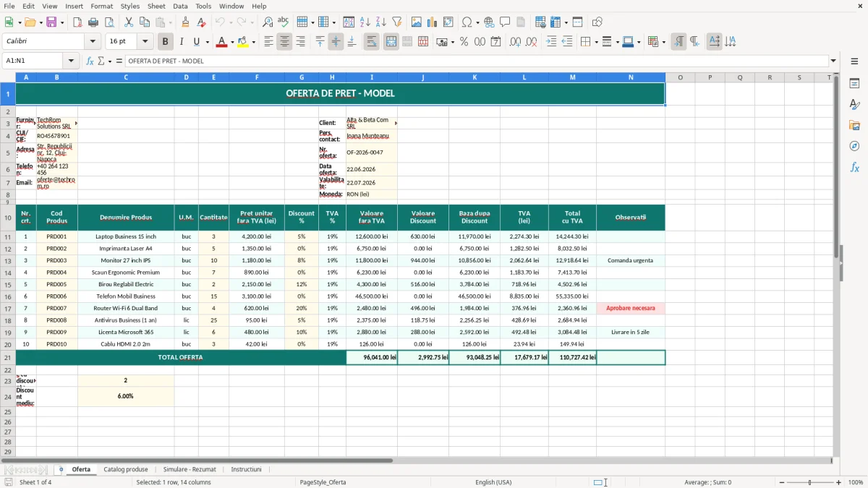
Task: Open the Paste options dropdown arrow
Action: pyautogui.click(x=170, y=22)
